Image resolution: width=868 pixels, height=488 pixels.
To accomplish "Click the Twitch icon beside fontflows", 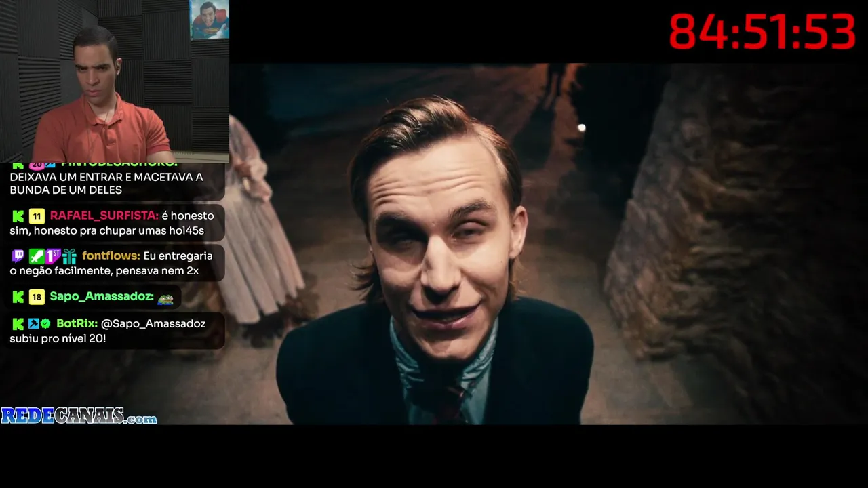I will point(18,256).
